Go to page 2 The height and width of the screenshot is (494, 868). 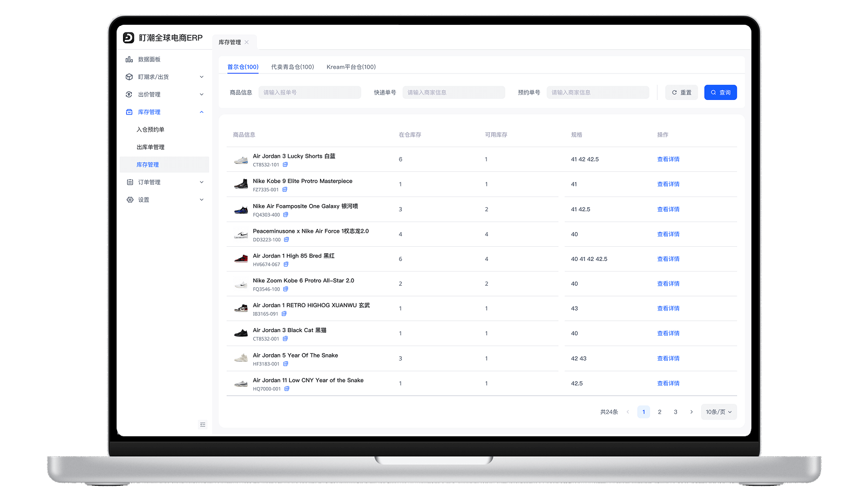click(x=660, y=412)
